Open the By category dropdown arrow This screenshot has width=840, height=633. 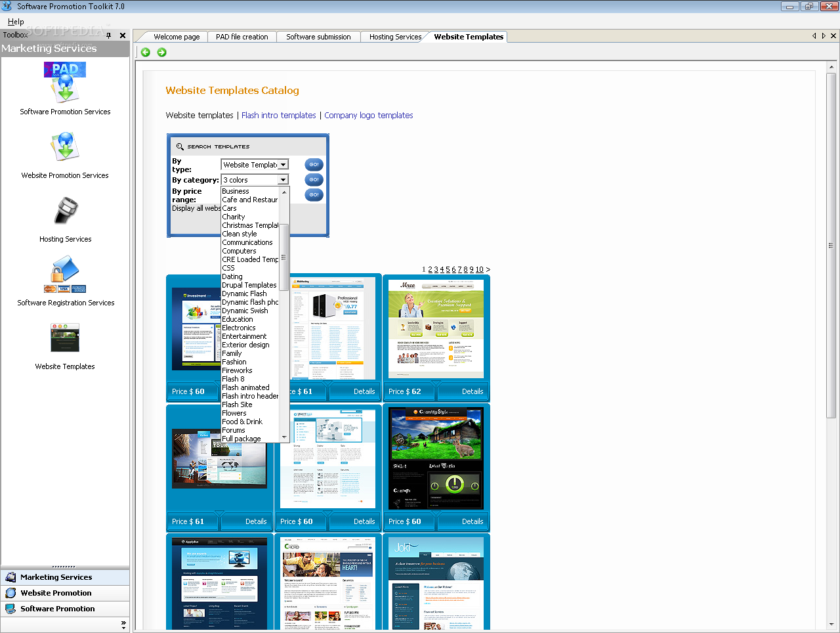(283, 180)
